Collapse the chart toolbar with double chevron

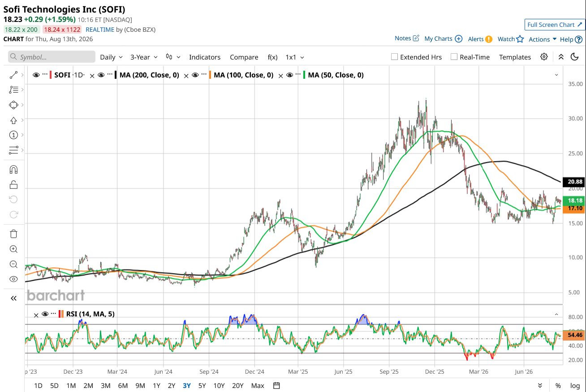pyautogui.click(x=561, y=57)
